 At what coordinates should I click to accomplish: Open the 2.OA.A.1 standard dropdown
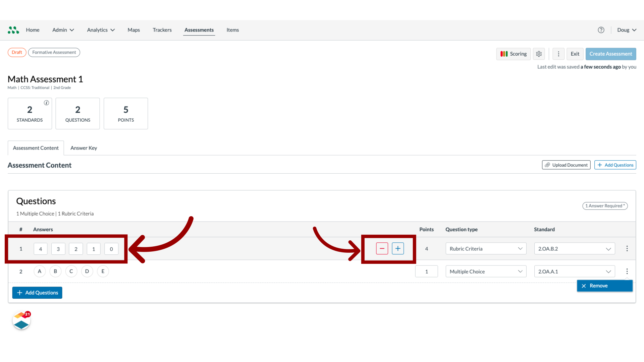point(575,271)
